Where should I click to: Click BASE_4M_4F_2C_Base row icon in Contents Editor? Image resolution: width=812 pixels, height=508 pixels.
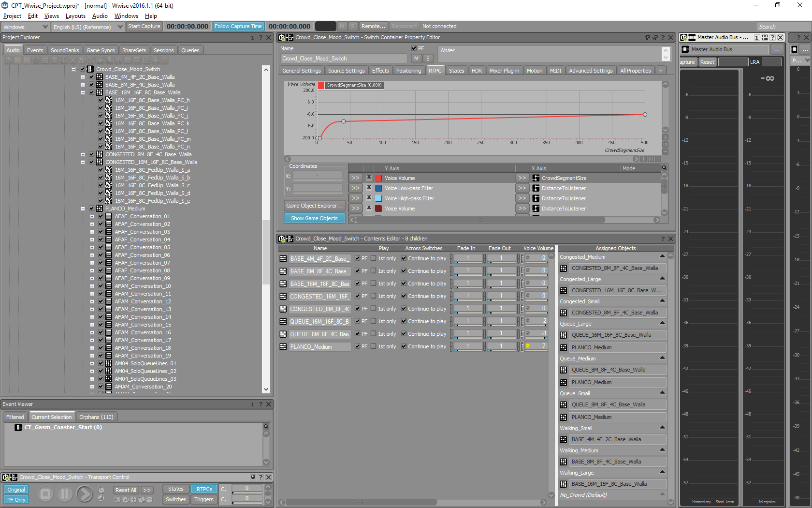click(x=283, y=259)
